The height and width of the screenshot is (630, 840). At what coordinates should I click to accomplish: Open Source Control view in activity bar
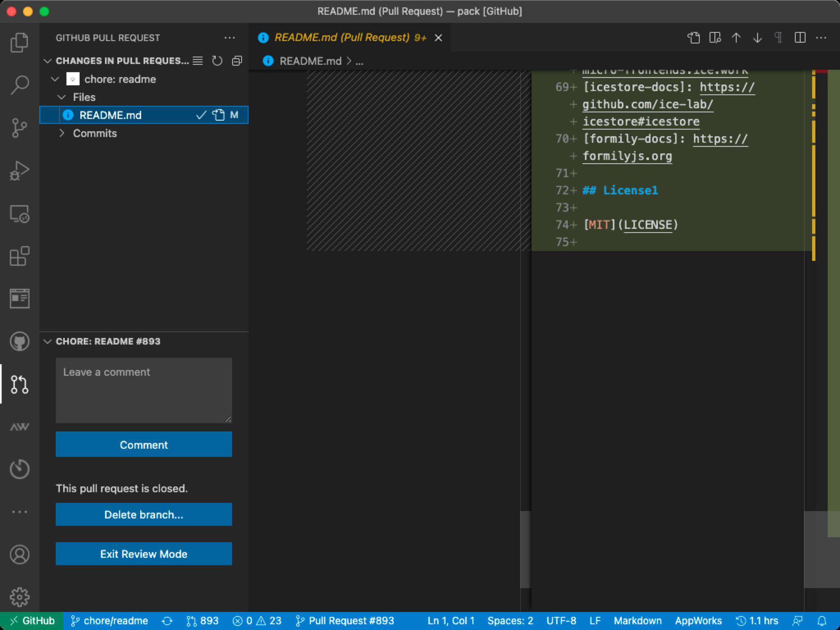point(19,128)
